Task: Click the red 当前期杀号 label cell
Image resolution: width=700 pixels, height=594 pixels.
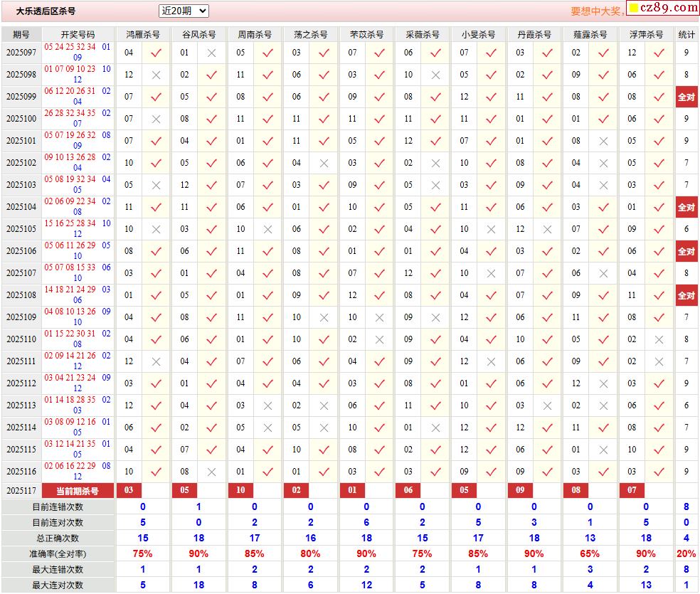Action: point(78,491)
